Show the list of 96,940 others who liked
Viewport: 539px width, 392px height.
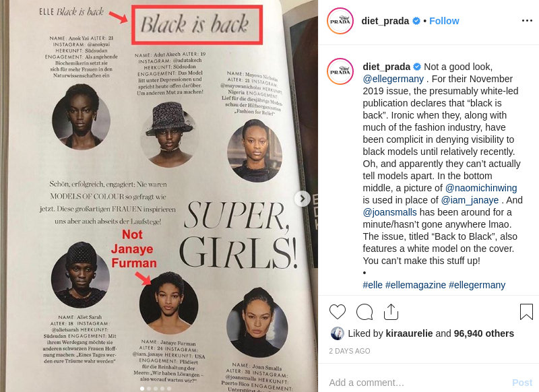484,333
